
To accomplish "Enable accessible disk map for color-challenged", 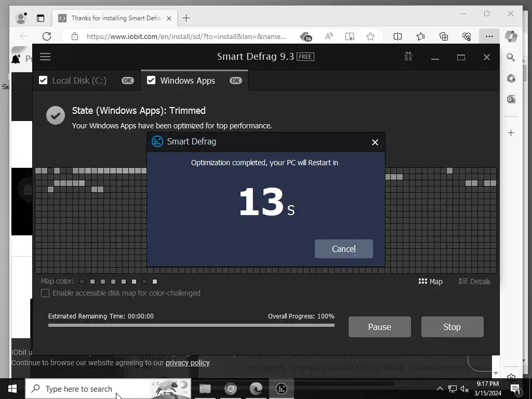I will [45, 293].
